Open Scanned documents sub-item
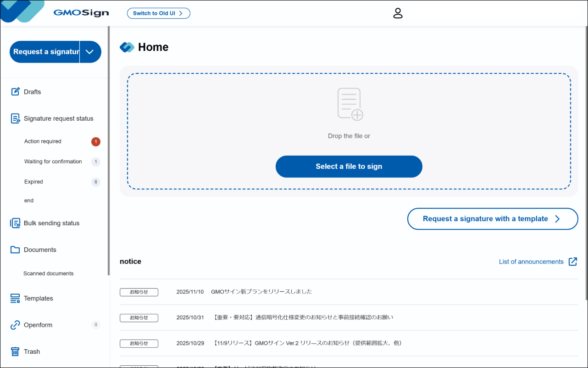The image size is (588, 368). click(x=48, y=273)
